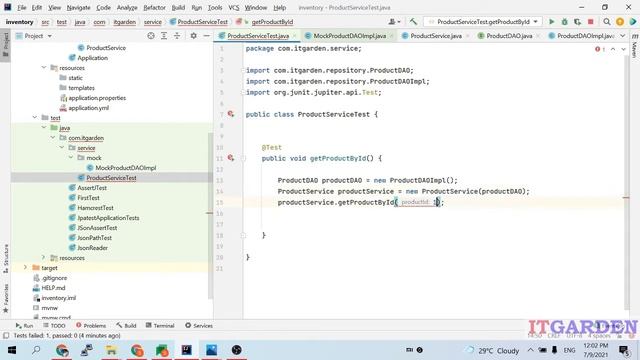Switch to MockProductDAOImpl.java tab
The height and width of the screenshot is (360, 640).
pyautogui.click(x=349, y=36)
